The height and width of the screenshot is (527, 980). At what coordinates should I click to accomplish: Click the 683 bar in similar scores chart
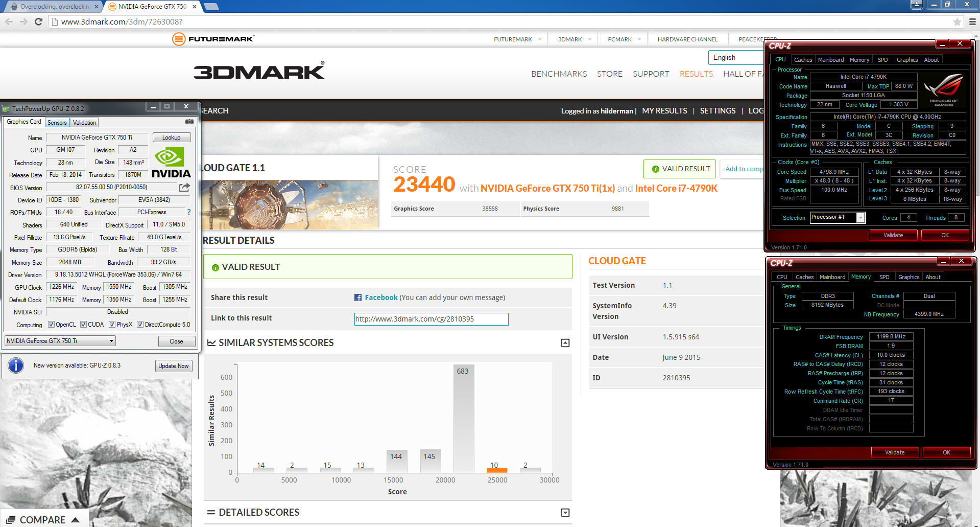click(463, 419)
